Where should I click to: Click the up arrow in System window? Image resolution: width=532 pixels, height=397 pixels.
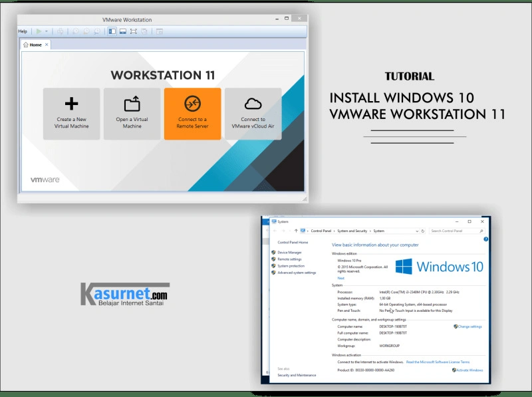pyautogui.click(x=296, y=231)
